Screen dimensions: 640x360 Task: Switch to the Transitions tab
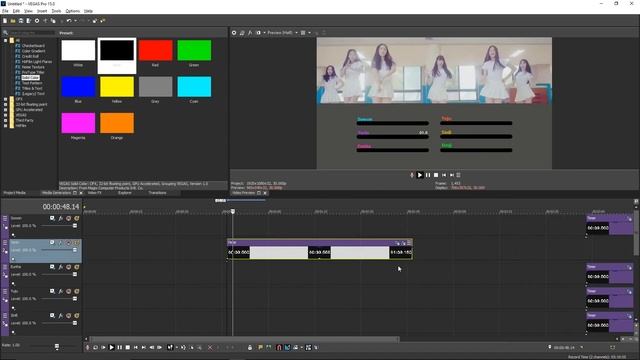[157, 193]
